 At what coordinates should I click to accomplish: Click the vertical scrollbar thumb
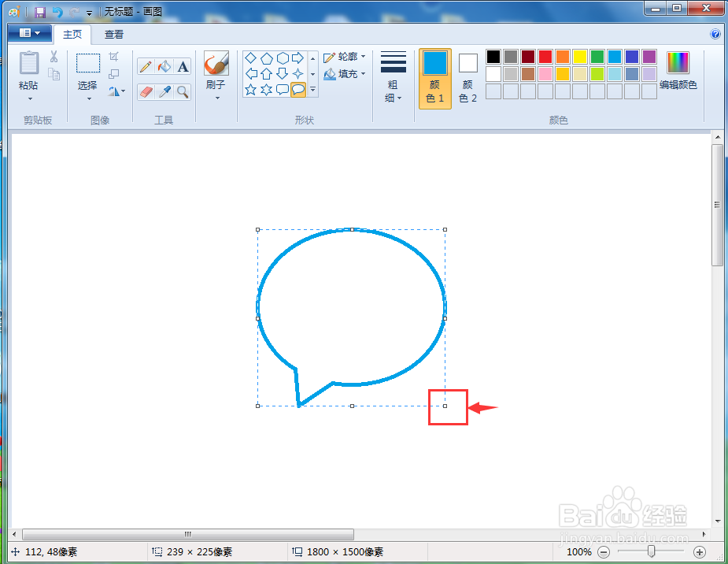pos(717,205)
